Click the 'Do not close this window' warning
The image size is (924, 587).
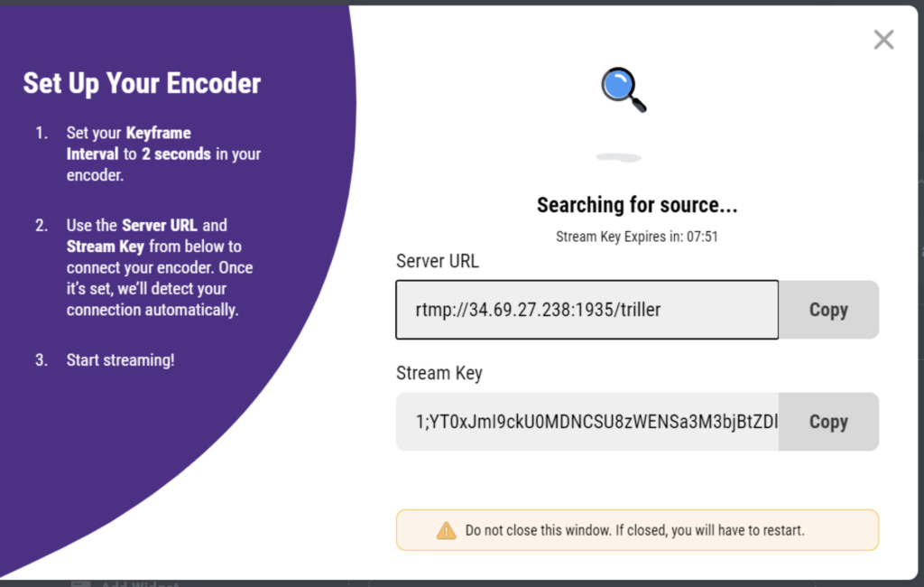(634, 530)
